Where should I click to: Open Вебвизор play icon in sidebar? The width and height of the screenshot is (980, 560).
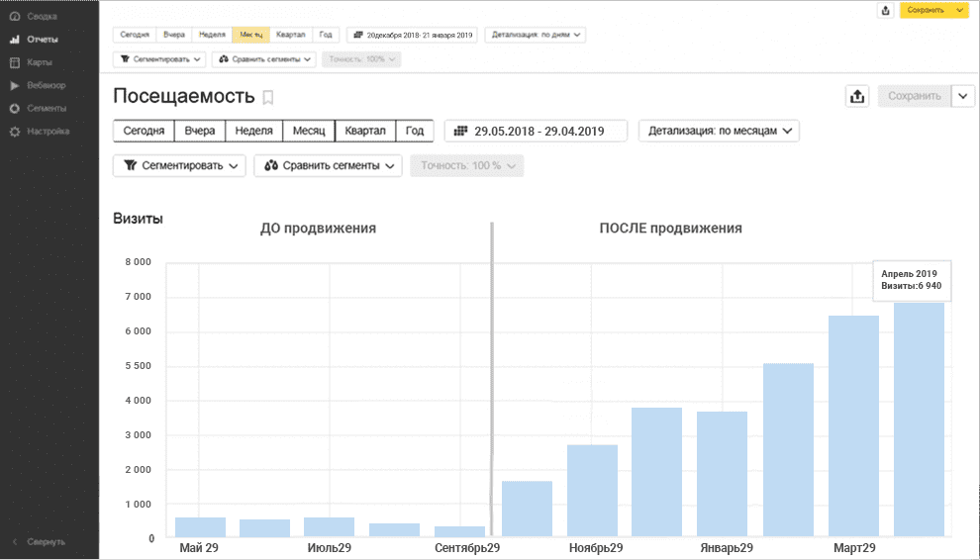pyautogui.click(x=15, y=86)
